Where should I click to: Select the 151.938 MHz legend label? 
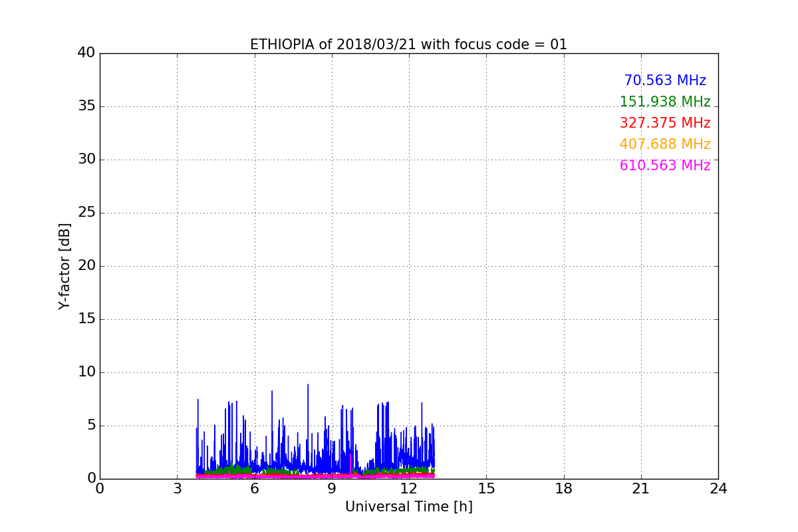click(665, 102)
